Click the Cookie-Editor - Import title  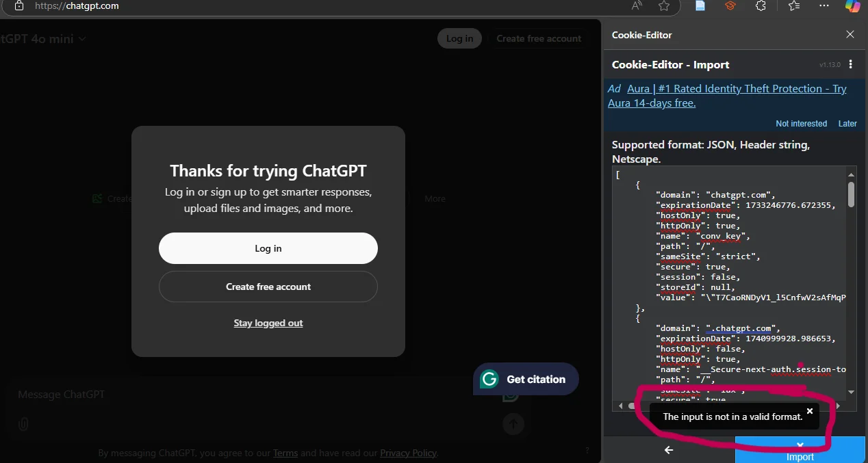click(x=670, y=64)
